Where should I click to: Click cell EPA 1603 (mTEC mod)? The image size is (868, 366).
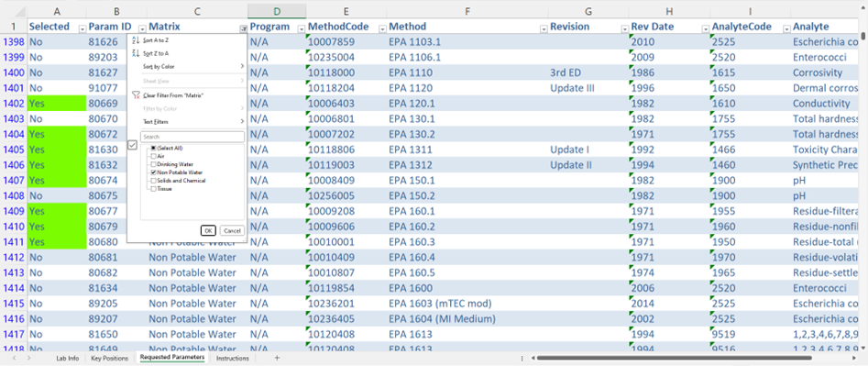point(467,303)
